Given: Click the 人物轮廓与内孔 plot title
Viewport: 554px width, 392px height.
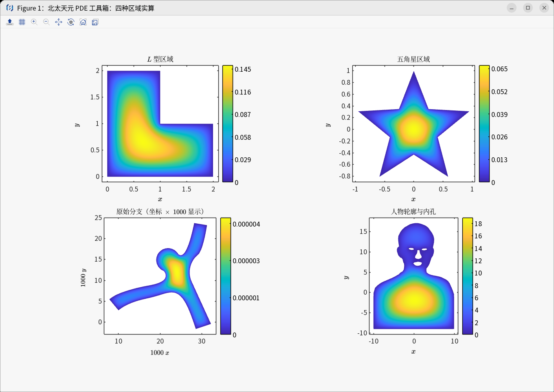Looking at the screenshot, I should click(x=413, y=211).
